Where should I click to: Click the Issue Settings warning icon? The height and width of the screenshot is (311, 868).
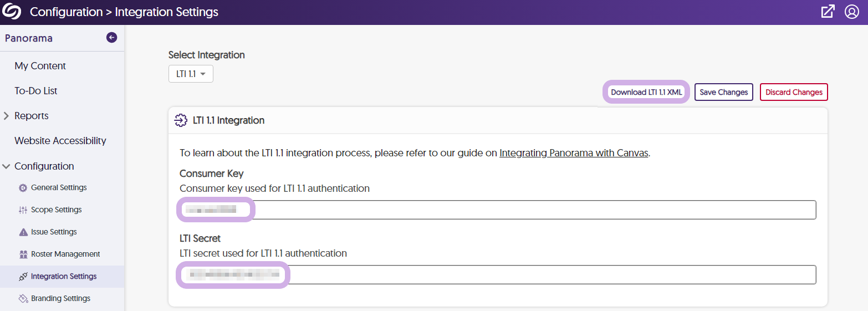click(23, 232)
